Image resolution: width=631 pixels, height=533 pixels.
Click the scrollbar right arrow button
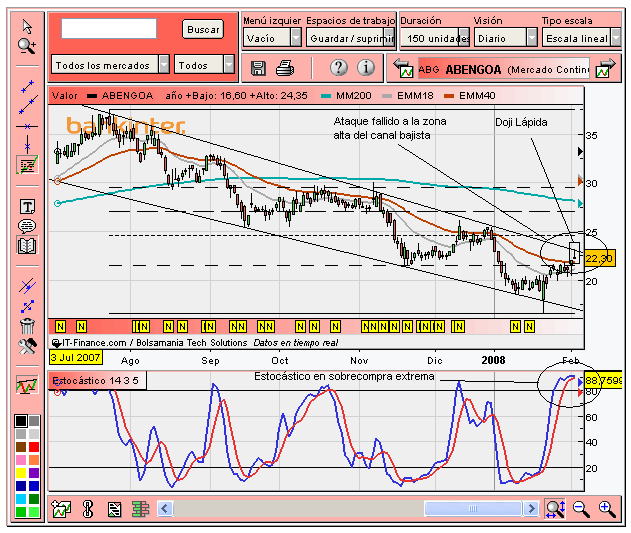pos(531,508)
